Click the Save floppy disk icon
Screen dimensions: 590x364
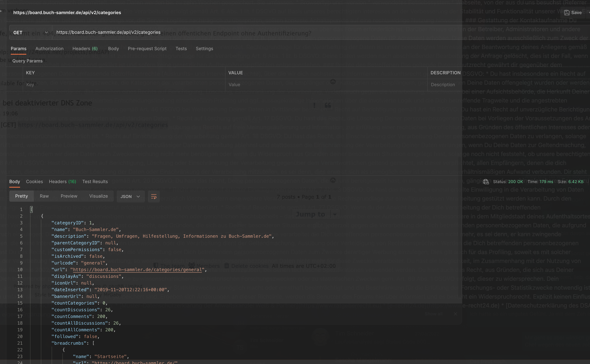(567, 12)
